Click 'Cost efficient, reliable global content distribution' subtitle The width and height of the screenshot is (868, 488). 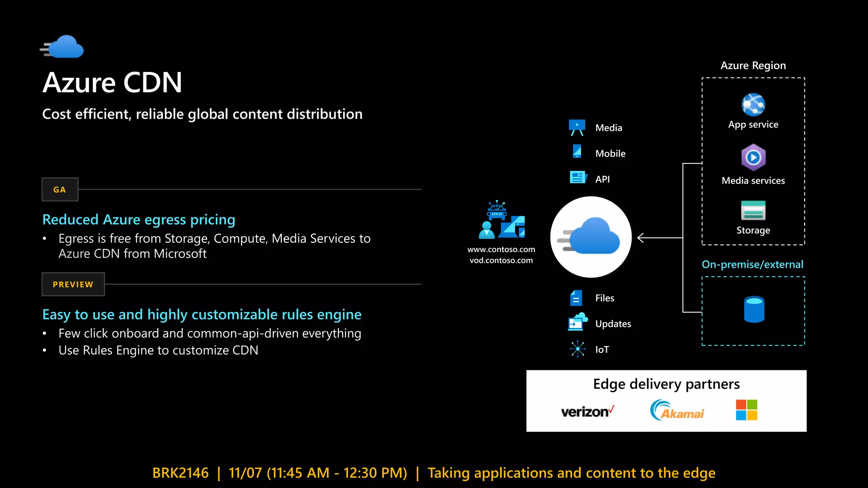pyautogui.click(x=202, y=114)
